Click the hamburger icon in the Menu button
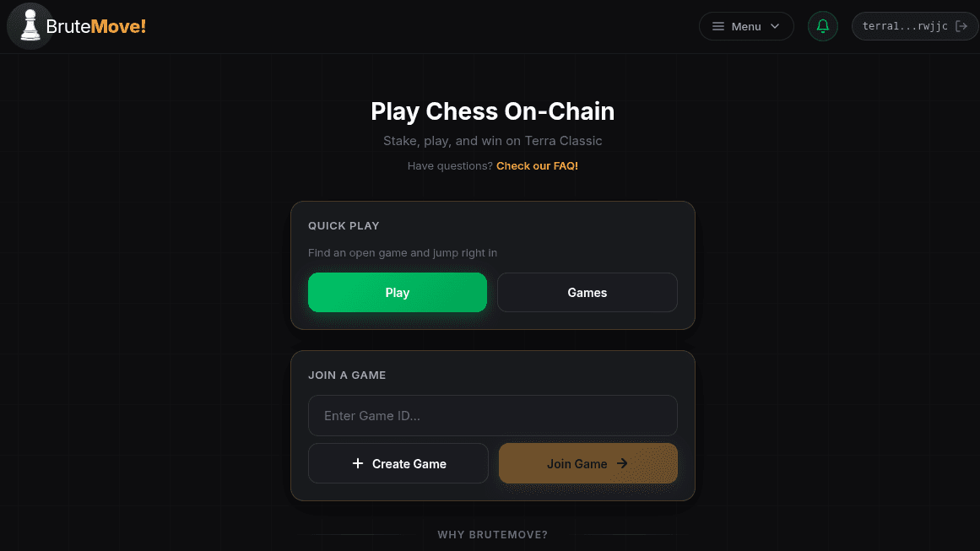The width and height of the screenshot is (980, 551). [x=718, y=26]
